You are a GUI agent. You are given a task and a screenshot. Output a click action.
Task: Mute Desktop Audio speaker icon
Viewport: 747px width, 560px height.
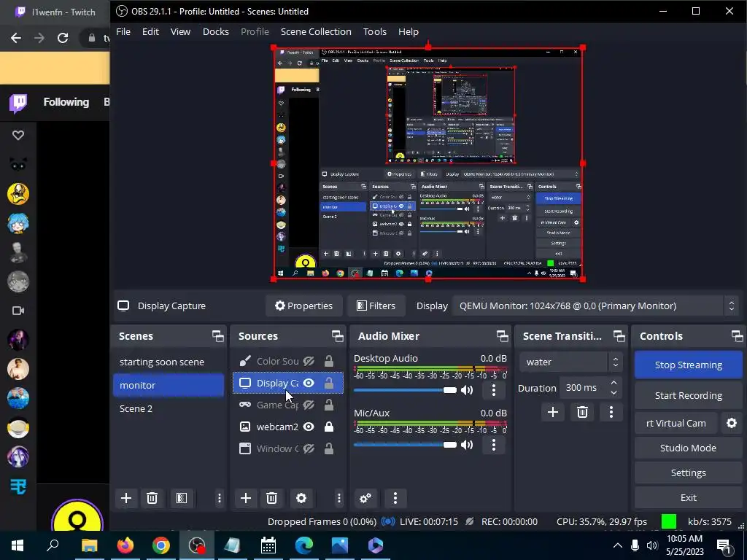467,391
